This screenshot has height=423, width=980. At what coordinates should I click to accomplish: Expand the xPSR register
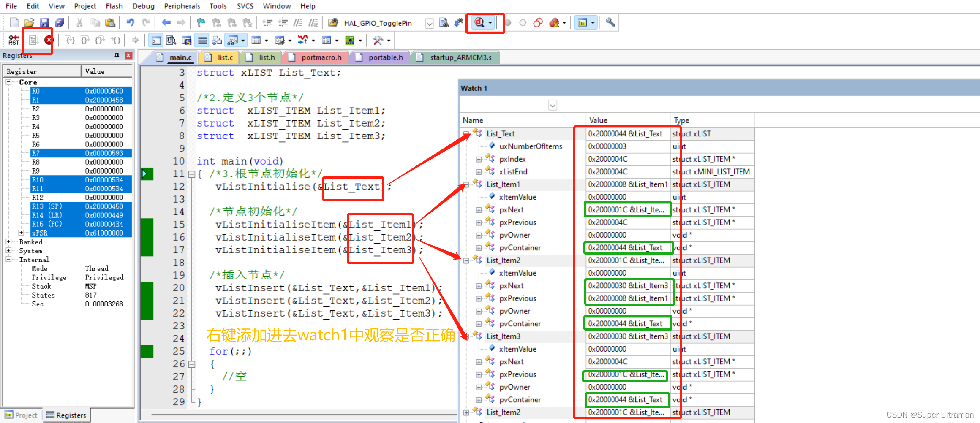click(21, 233)
